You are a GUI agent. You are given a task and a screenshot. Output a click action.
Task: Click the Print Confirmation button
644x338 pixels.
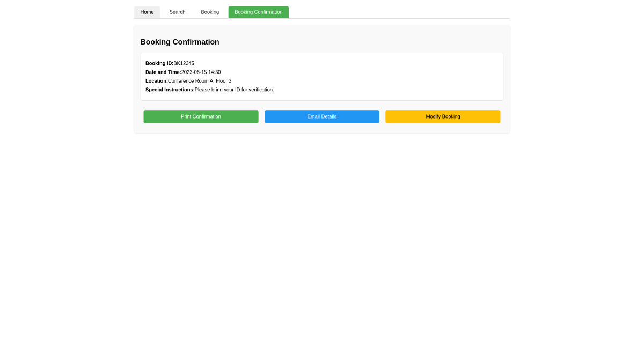pos(201,116)
